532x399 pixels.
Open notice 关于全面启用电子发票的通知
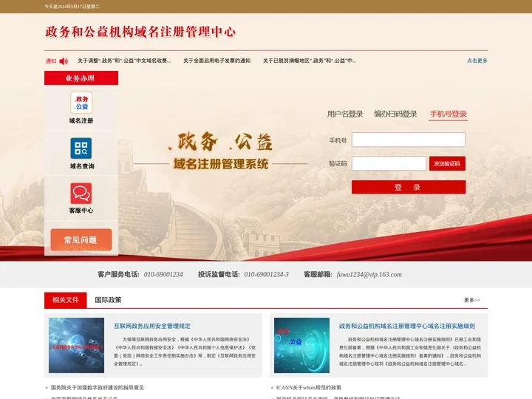point(216,61)
